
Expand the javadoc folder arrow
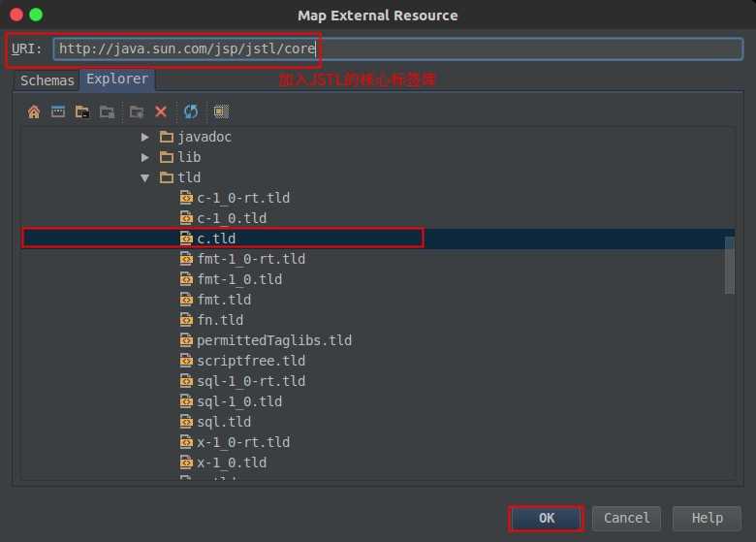[144, 137]
